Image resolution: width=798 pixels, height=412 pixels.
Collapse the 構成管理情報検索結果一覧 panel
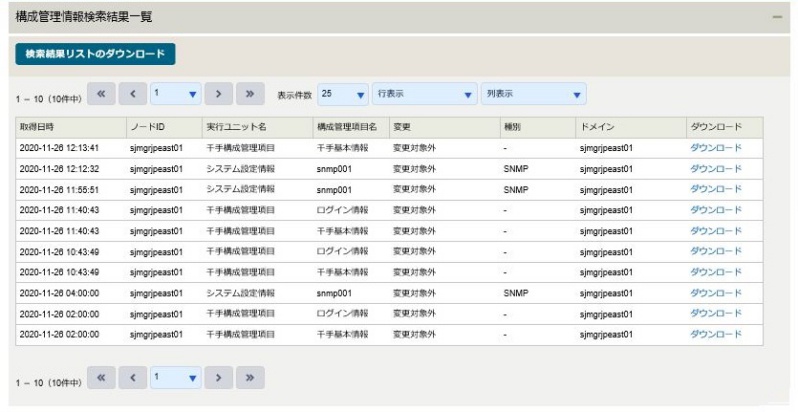tap(777, 17)
